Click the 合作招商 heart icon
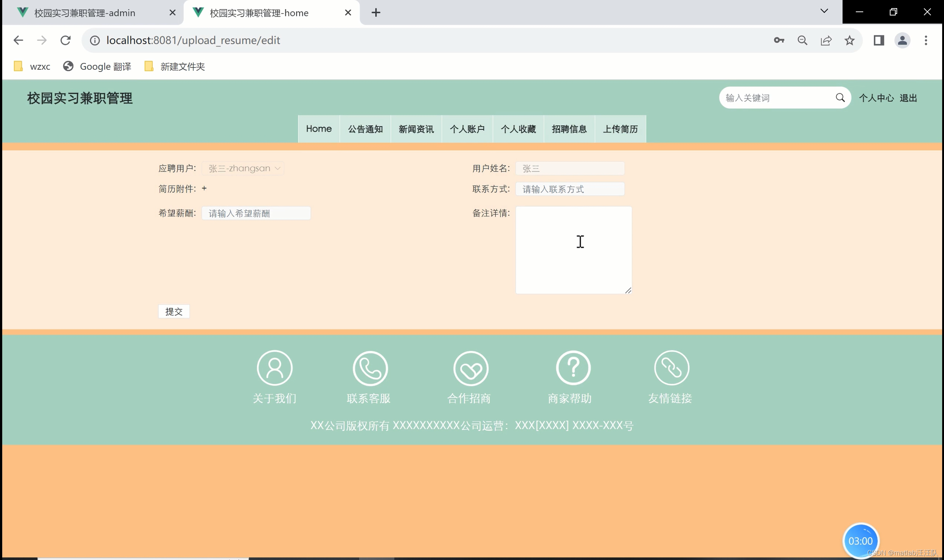The image size is (944, 560). [x=470, y=368]
